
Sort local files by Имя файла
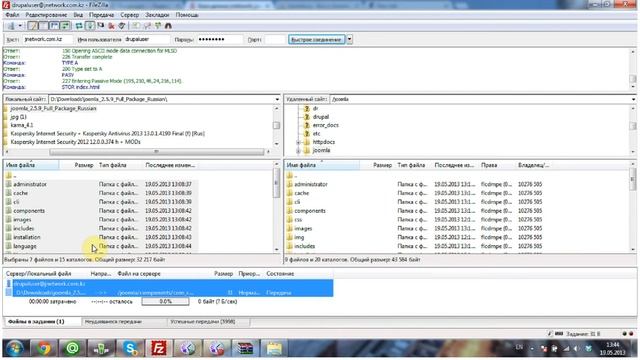click(31, 165)
